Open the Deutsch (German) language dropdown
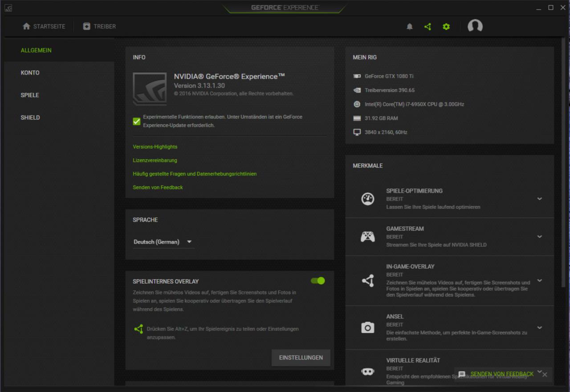570x392 pixels. 163,242
